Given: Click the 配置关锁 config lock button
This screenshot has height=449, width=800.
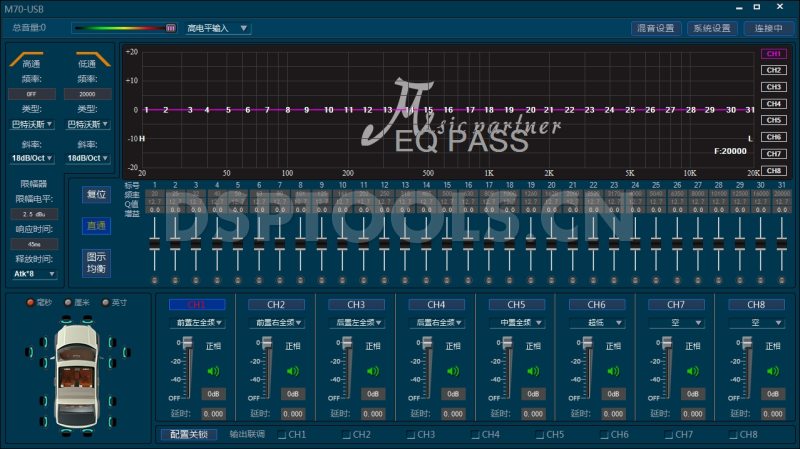Looking at the screenshot, I should (189, 434).
